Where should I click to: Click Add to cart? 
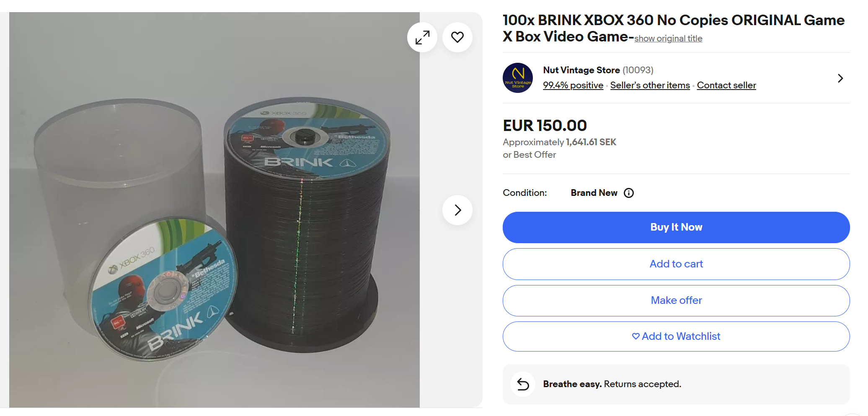point(676,264)
